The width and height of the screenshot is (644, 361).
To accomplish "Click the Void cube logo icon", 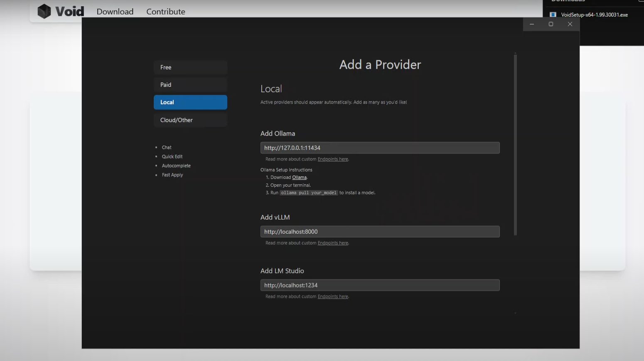I will coord(44,11).
